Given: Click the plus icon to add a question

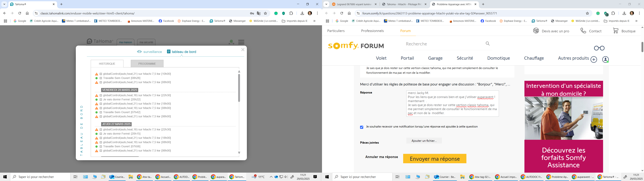Looking at the screenshot, I should (x=594, y=59).
